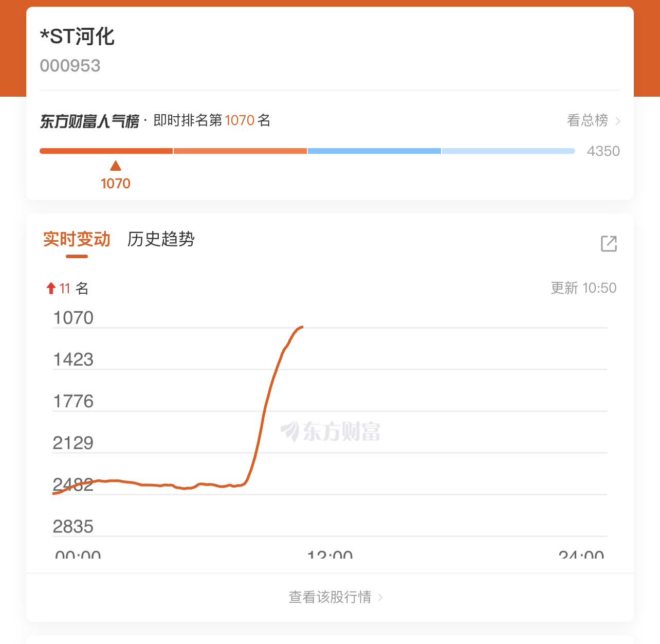Viewport: 660px width, 644px height.
Task: Click the pale blue last rank bar segment
Action: [508, 151]
